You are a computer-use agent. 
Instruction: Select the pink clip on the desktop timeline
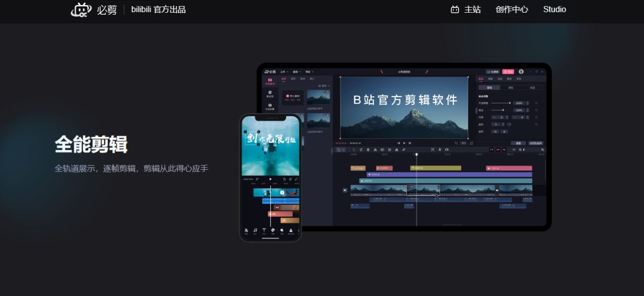pos(509,168)
